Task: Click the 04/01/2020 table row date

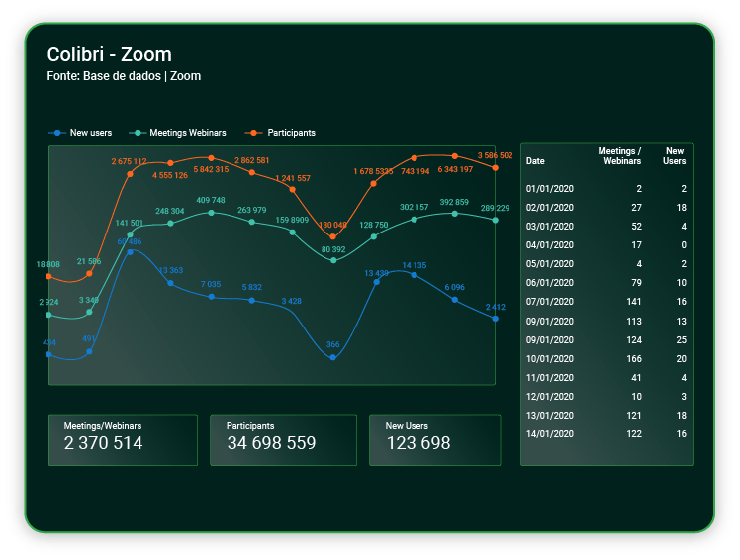Action: 550,245
